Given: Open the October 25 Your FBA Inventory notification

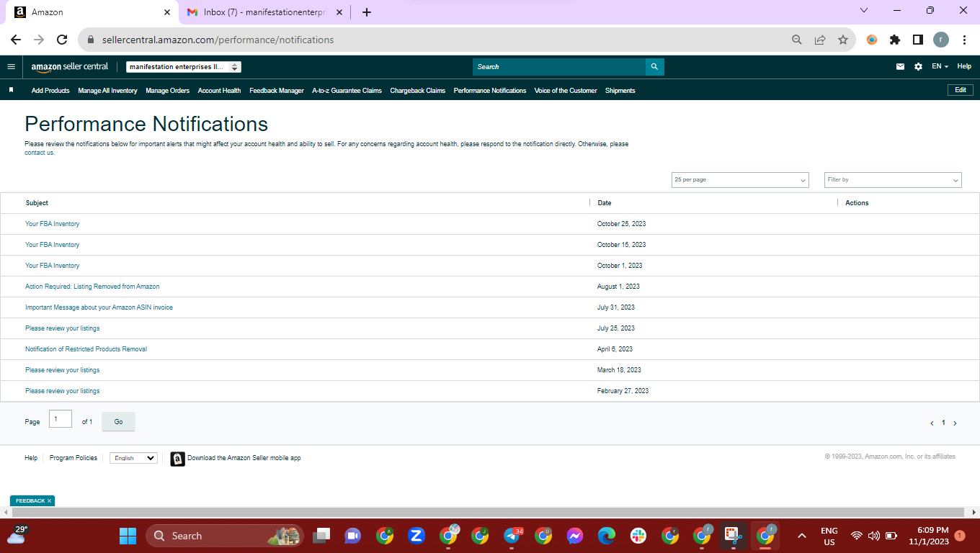Looking at the screenshot, I should point(53,224).
